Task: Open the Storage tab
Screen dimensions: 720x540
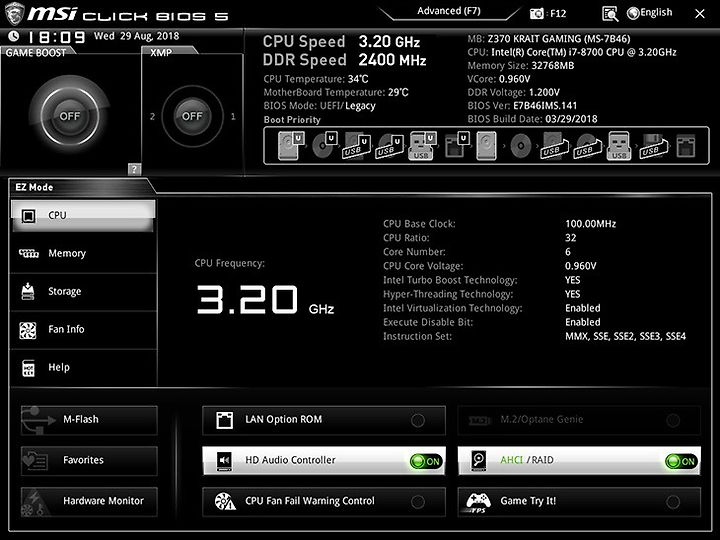Action: tap(83, 292)
